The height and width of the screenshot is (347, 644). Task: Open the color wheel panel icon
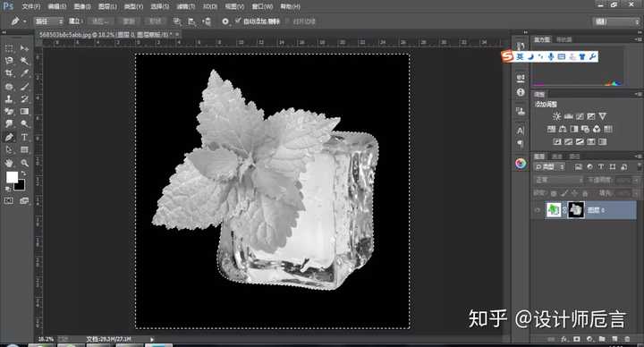(x=521, y=163)
